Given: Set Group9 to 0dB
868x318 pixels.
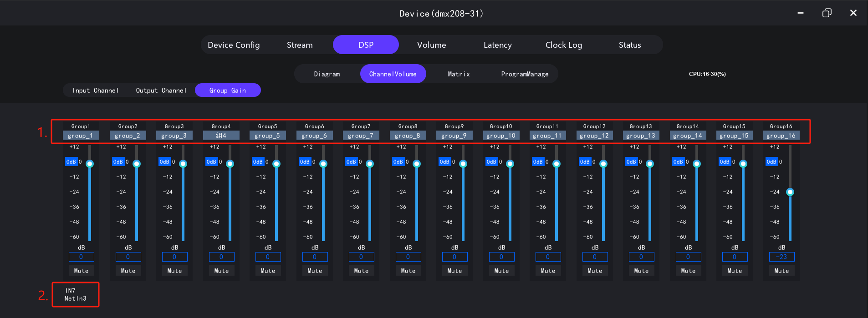Looking at the screenshot, I should click(x=444, y=162).
